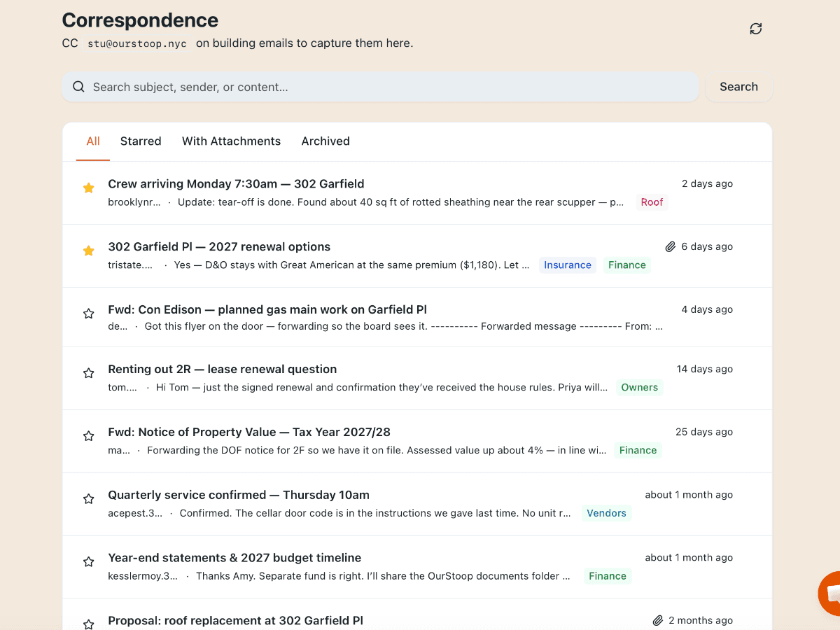Image resolution: width=840 pixels, height=630 pixels.
Task: Click sender 'acepest.3...' on Quarterly service email
Action: 135,513
